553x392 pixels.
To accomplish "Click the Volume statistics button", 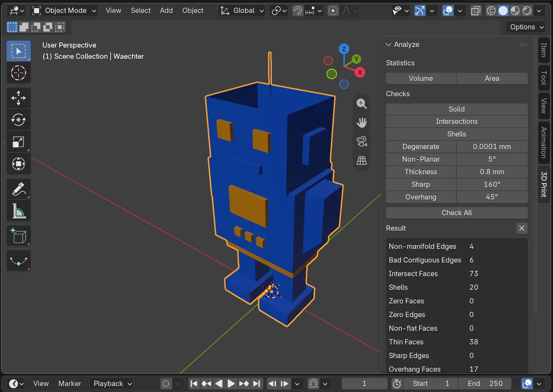I will tap(421, 78).
